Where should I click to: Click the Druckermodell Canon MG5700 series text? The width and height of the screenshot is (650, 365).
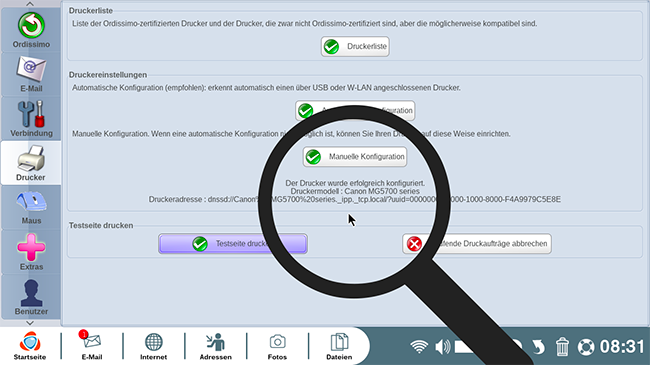(x=355, y=191)
